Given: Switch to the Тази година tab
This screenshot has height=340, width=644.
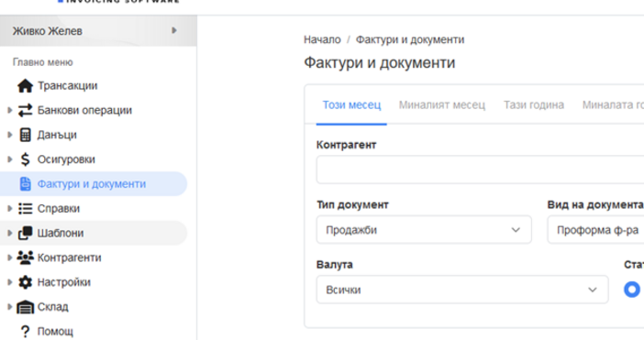Looking at the screenshot, I should pyautogui.click(x=534, y=105).
